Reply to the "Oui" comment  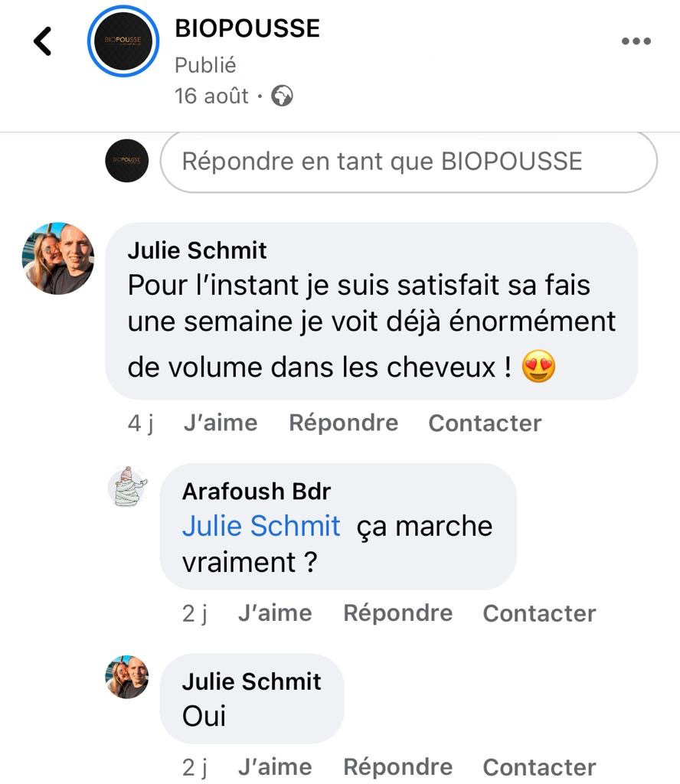click(x=397, y=767)
